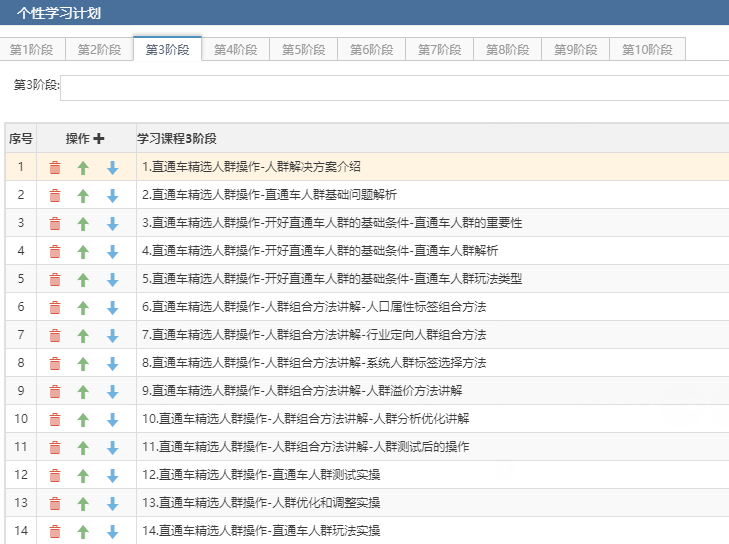
Task: Delete row 1 with trash icon
Action: point(55,168)
